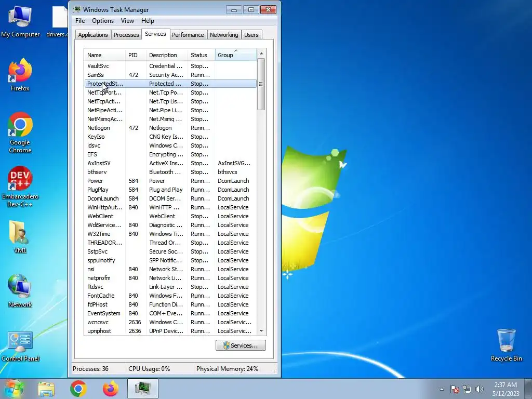Screen dimensions: 532x399
Task: Click the Task Manager taskbar button
Action: pyautogui.click(x=143, y=389)
